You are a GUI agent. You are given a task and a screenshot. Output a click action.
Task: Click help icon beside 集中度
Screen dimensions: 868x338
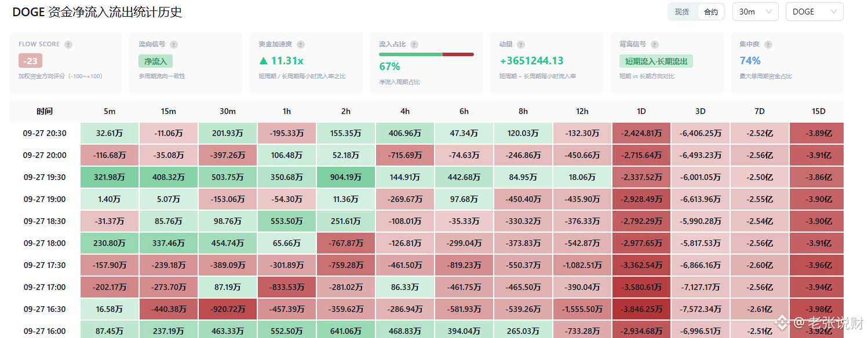(x=768, y=45)
